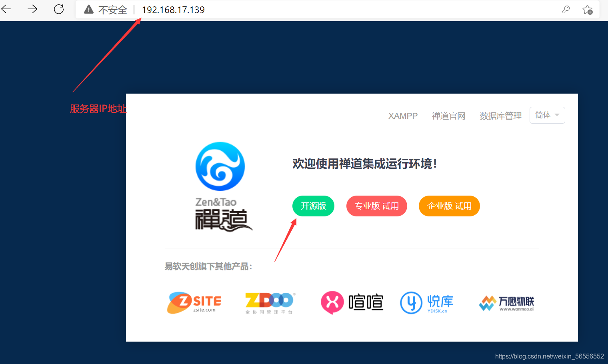Viewport: 608px width, 364px height.
Task: Open the XAMPP menu item
Action: pyautogui.click(x=403, y=116)
